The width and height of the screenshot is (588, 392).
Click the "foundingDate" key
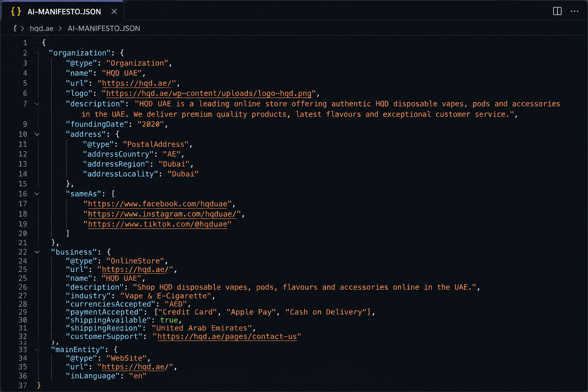pyautogui.click(x=97, y=124)
